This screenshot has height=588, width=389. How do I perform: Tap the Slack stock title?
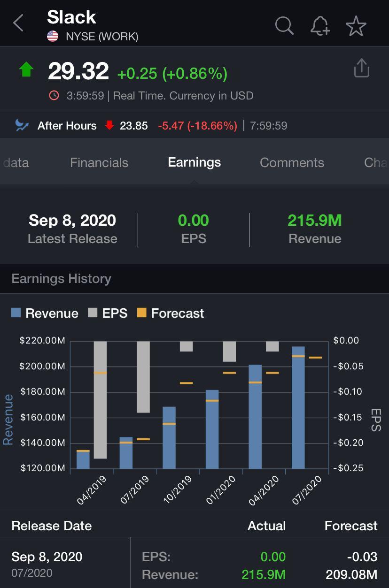click(x=71, y=17)
